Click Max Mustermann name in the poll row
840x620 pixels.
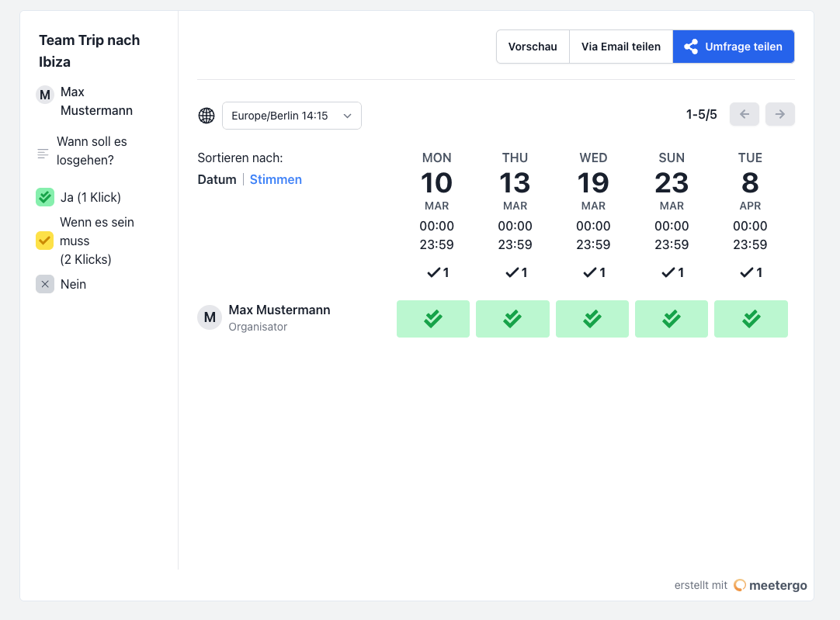point(279,310)
